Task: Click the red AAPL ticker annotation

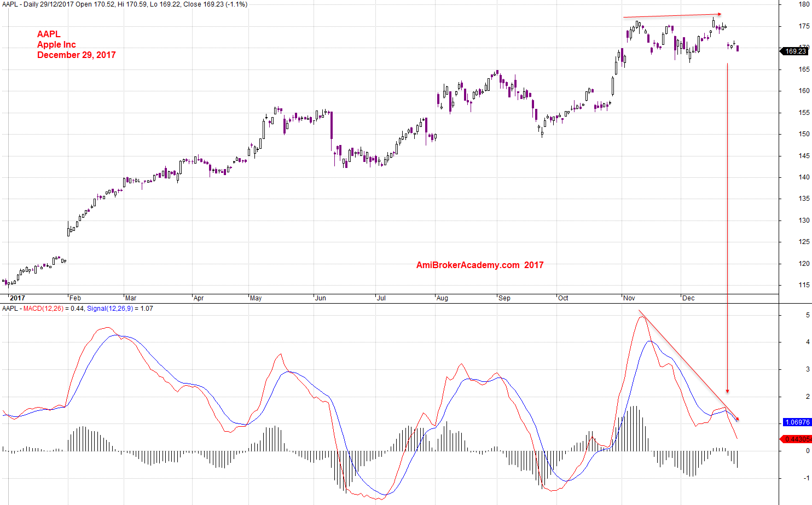Action: pos(49,34)
